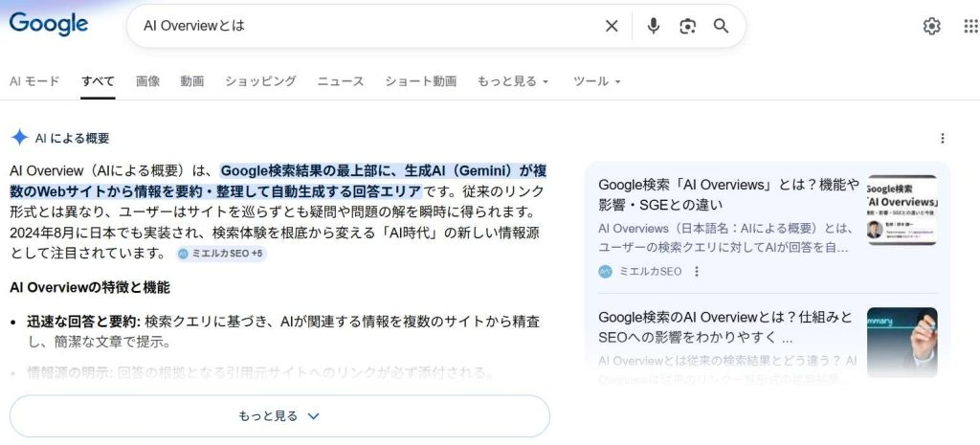This screenshot has height=445, width=980.
Task: Clear the search box text
Action: (x=612, y=26)
